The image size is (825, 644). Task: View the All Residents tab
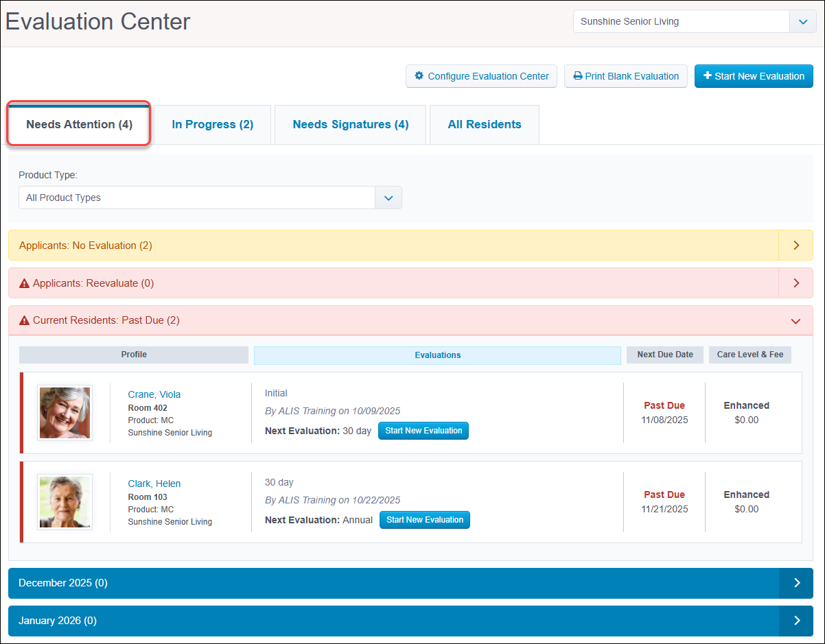[x=484, y=124]
